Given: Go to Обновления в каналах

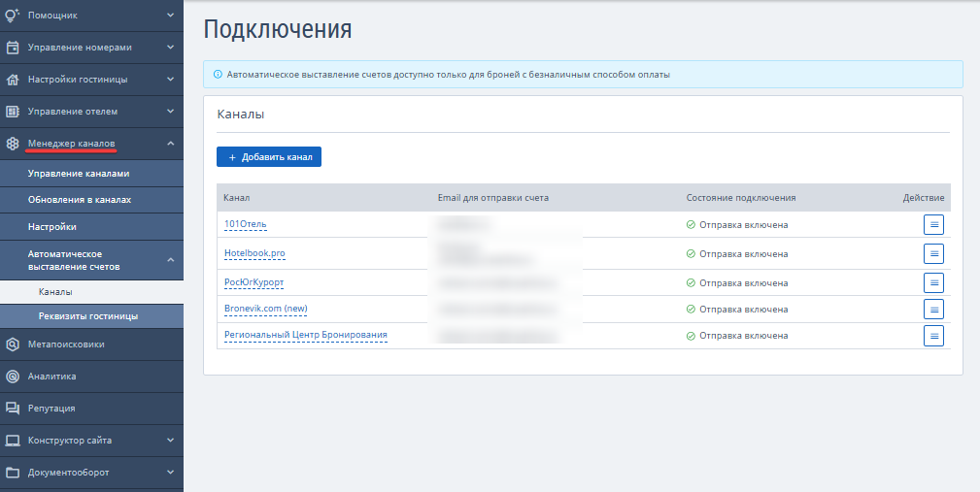Looking at the screenshot, I should point(80,200).
